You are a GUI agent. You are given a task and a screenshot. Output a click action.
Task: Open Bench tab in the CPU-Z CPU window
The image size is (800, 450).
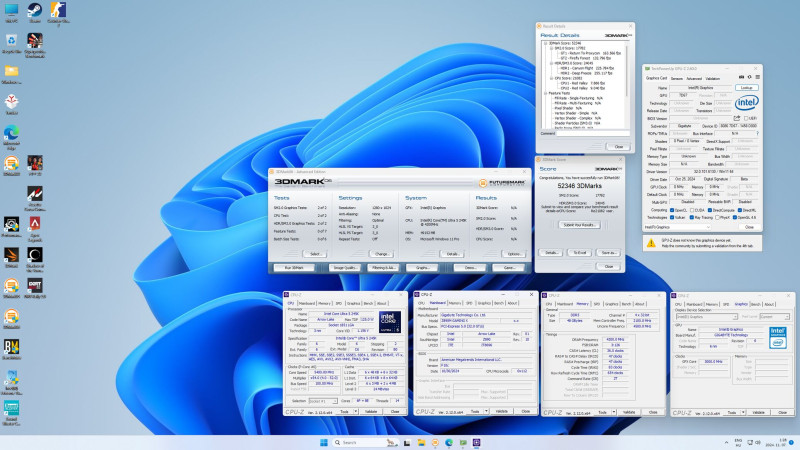tap(368, 303)
